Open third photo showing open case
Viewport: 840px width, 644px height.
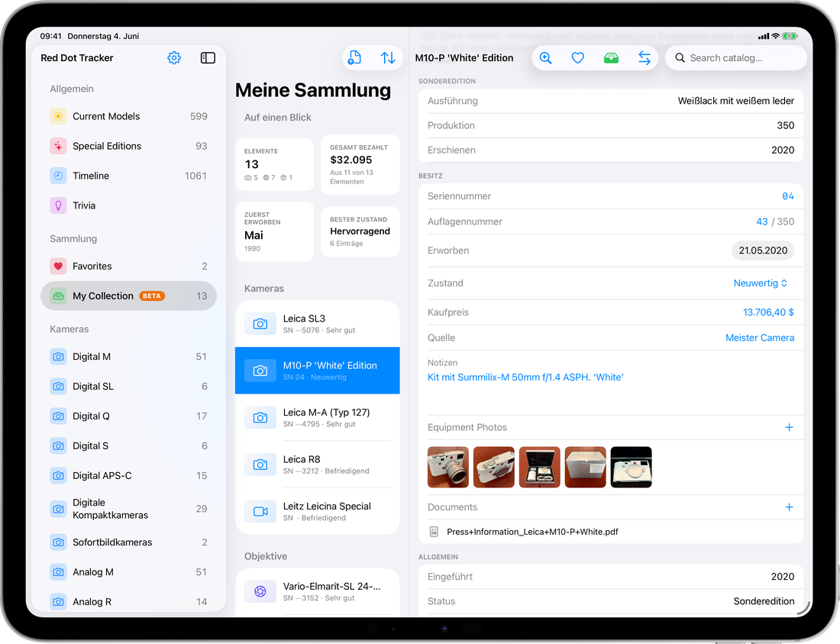point(539,468)
